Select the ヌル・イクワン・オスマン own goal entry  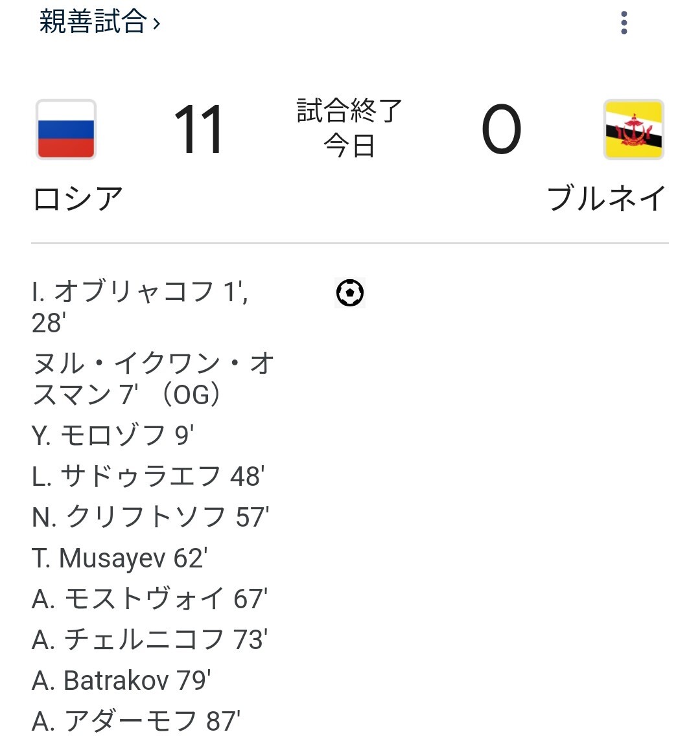point(153,379)
